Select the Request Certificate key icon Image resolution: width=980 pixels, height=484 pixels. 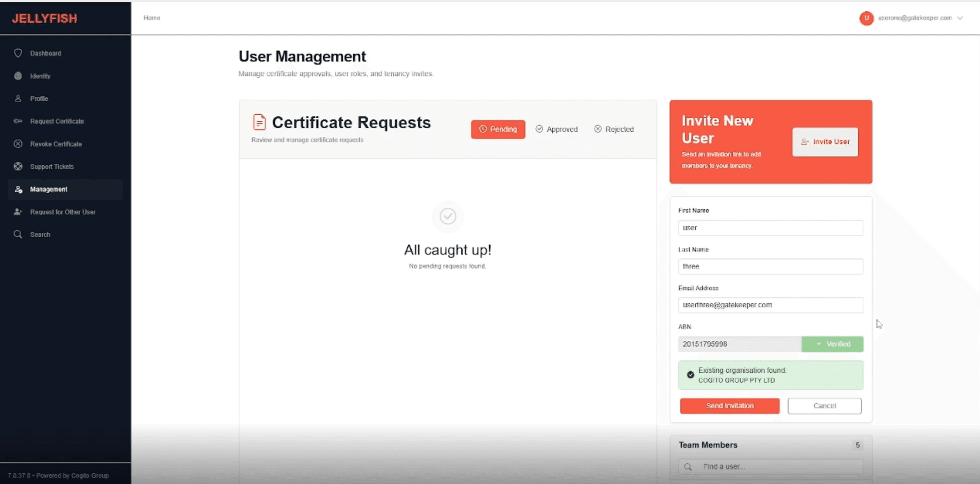tap(18, 121)
